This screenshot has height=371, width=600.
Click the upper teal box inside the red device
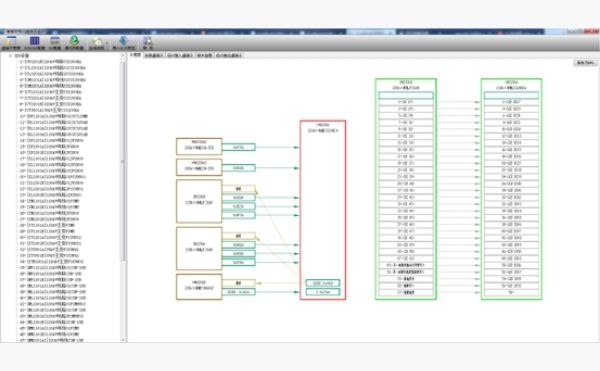tap(323, 283)
